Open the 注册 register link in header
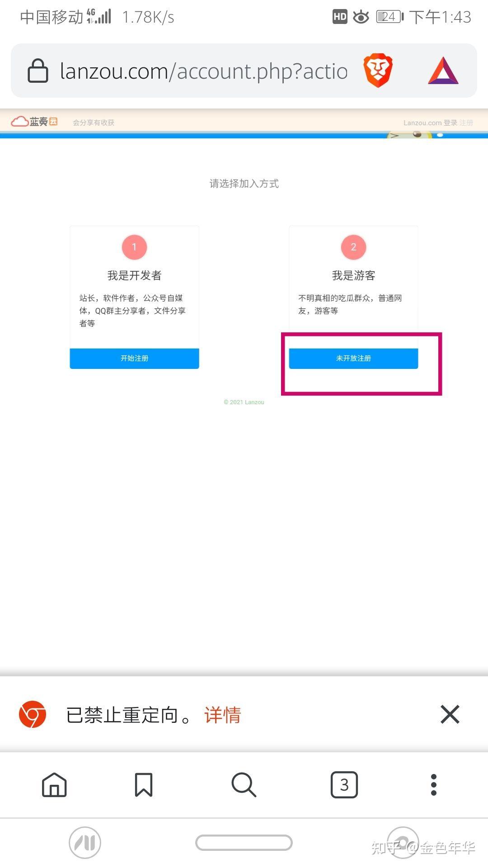Image resolution: width=488 pixels, height=868 pixels. click(x=466, y=123)
